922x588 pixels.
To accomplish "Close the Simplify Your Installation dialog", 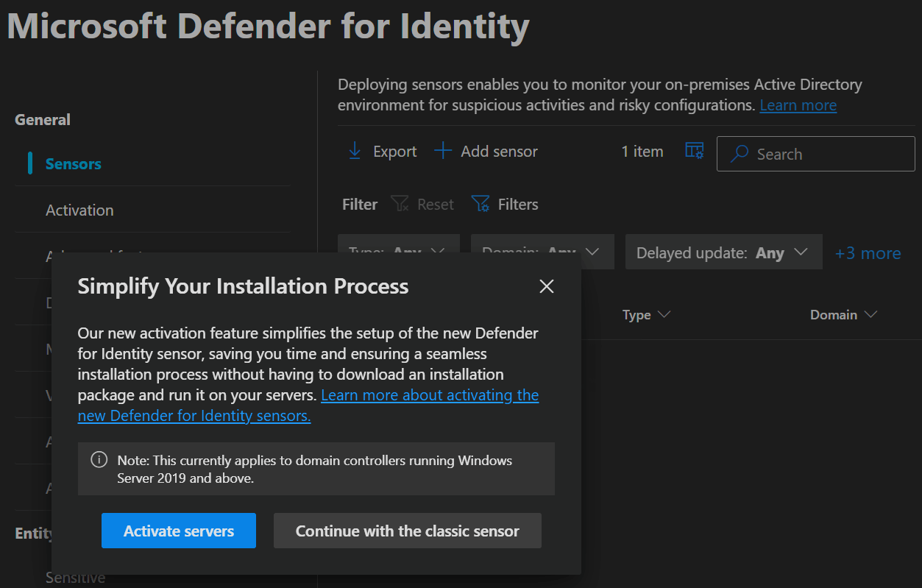I will point(546,286).
